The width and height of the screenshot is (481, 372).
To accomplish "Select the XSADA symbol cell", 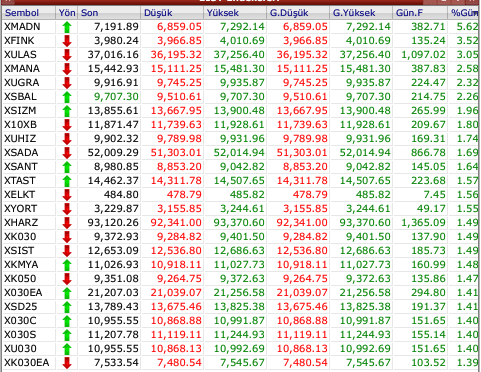I will point(29,153).
